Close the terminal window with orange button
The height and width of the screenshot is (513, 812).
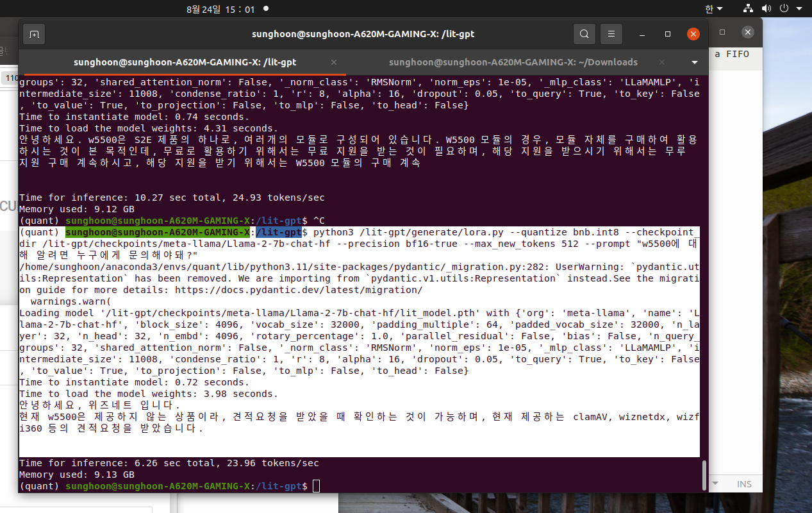point(693,34)
